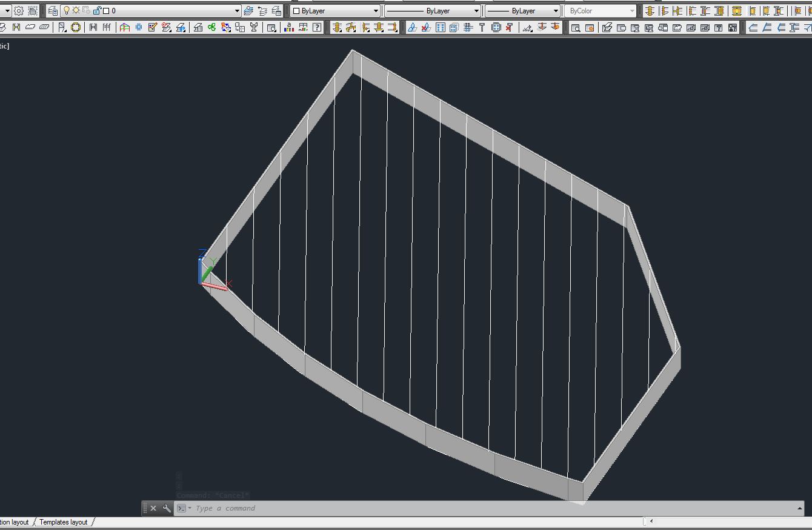Toggle the layer freeze sun icon

point(76,10)
